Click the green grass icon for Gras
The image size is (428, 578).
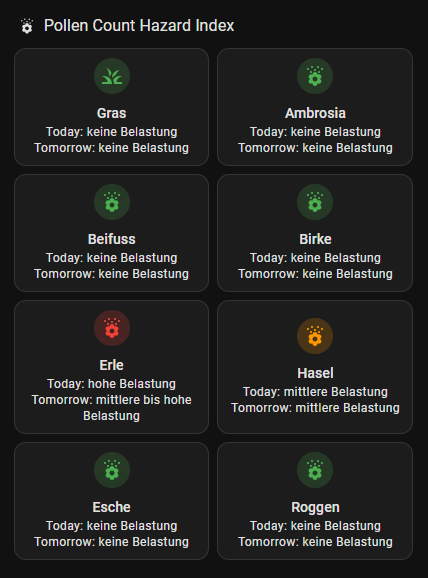click(112, 76)
